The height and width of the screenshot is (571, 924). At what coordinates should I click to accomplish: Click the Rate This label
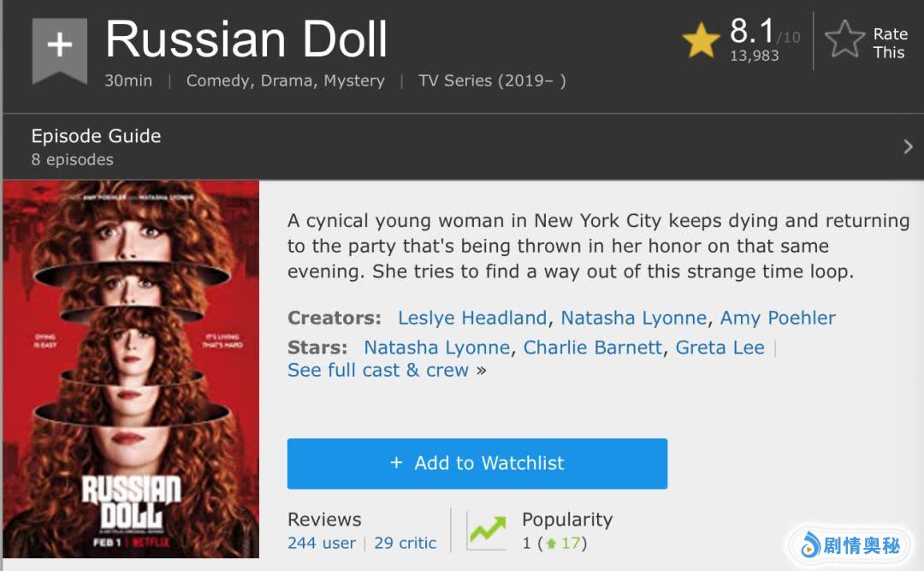coord(889,43)
